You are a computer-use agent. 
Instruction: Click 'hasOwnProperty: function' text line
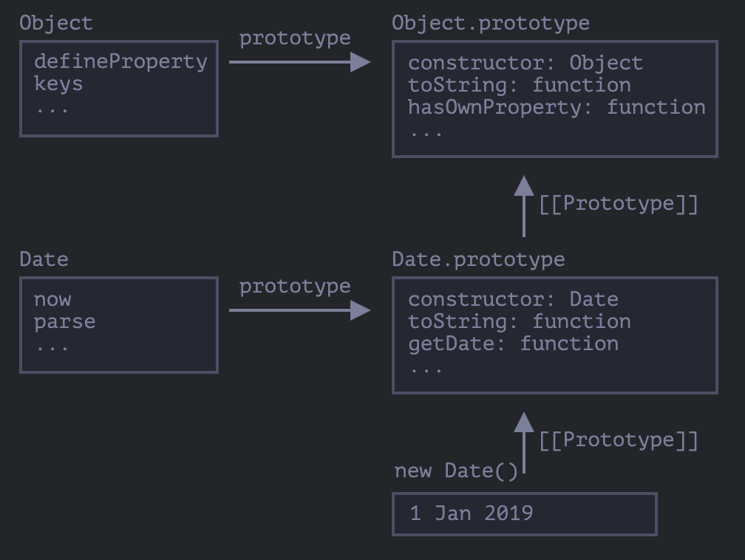pyautogui.click(x=557, y=107)
